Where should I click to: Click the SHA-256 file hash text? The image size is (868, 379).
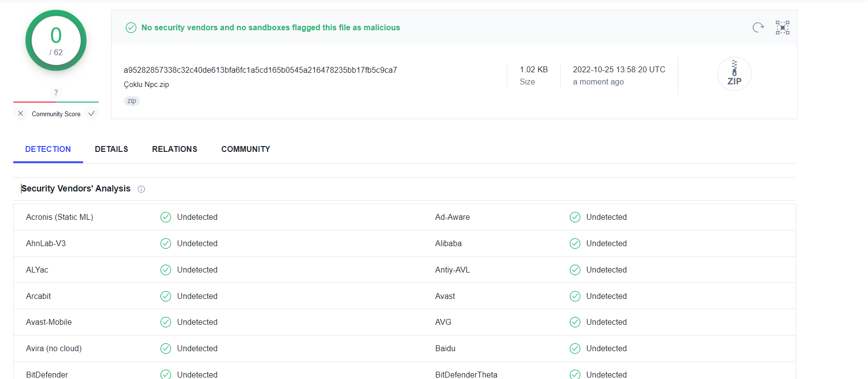coord(260,70)
